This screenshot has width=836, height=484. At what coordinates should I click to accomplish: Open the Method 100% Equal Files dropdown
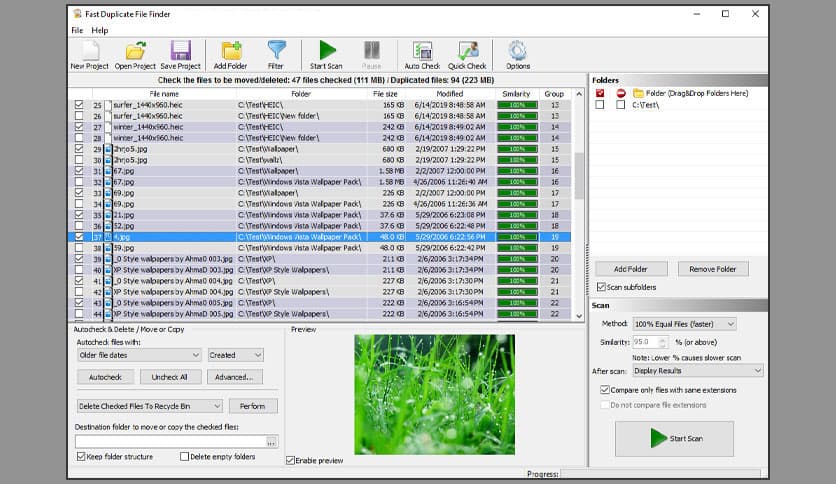tap(685, 324)
